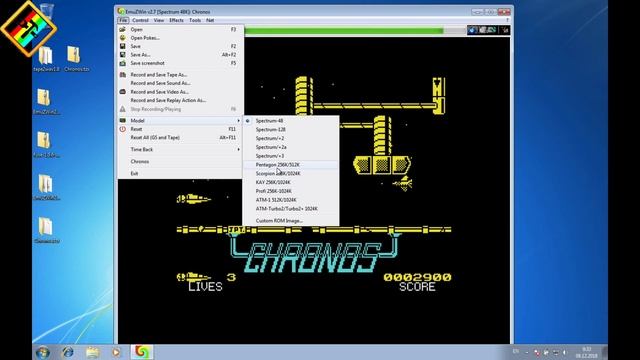
Task: Choose Spectrum 128 model option
Action: 291,129
